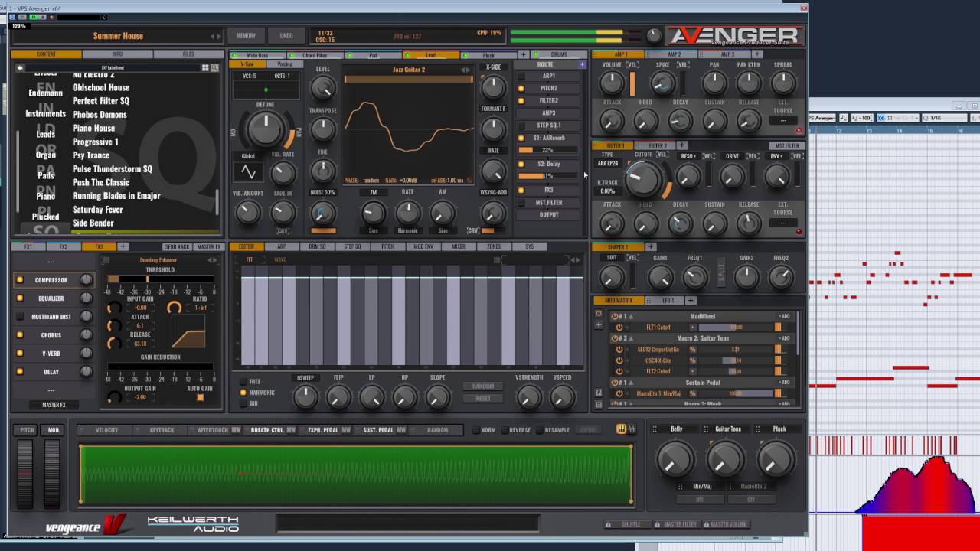The width and height of the screenshot is (980, 551).
Task: Open the RATE Harmonic dropdown
Action: pos(408,230)
